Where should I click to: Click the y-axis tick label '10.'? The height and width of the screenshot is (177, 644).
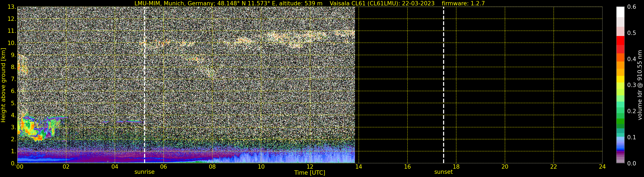point(12,43)
